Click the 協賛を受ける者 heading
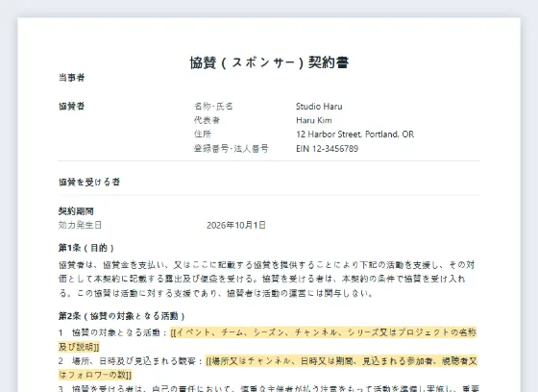The width and height of the screenshot is (538, 392). [x=89, y=182]
